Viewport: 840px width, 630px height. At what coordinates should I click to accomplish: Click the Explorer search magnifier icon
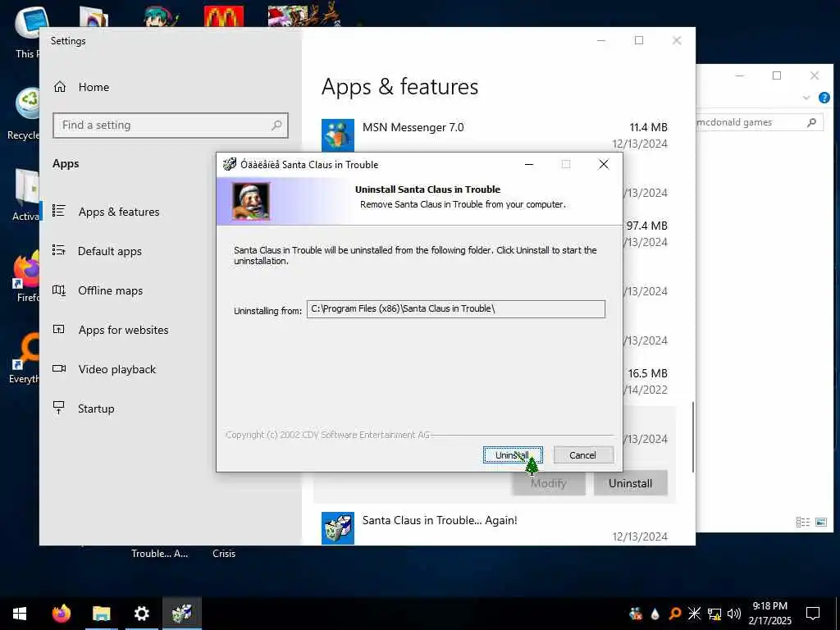pos(811,122)
